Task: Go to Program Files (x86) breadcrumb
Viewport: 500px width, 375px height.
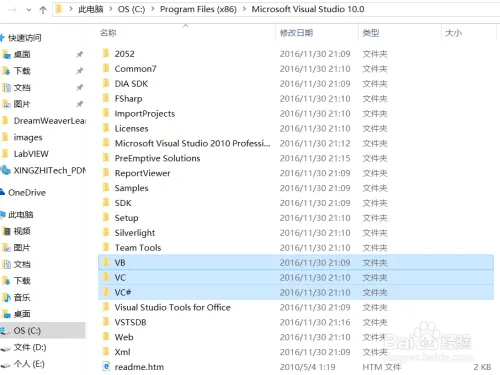Action: [198, 9]
